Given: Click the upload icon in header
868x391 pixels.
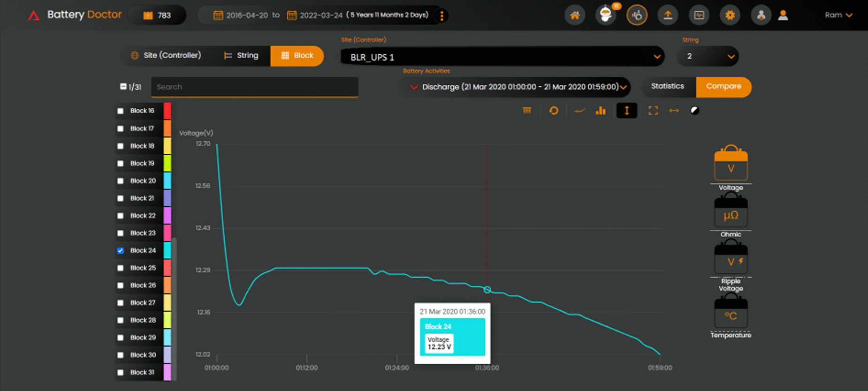Looking at the screenshot, I should 668,15.
